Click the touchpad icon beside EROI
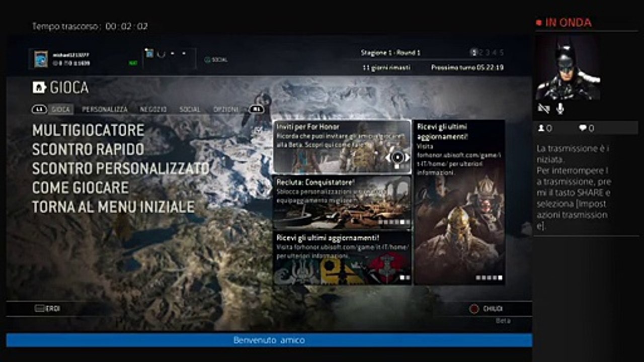 39,309
